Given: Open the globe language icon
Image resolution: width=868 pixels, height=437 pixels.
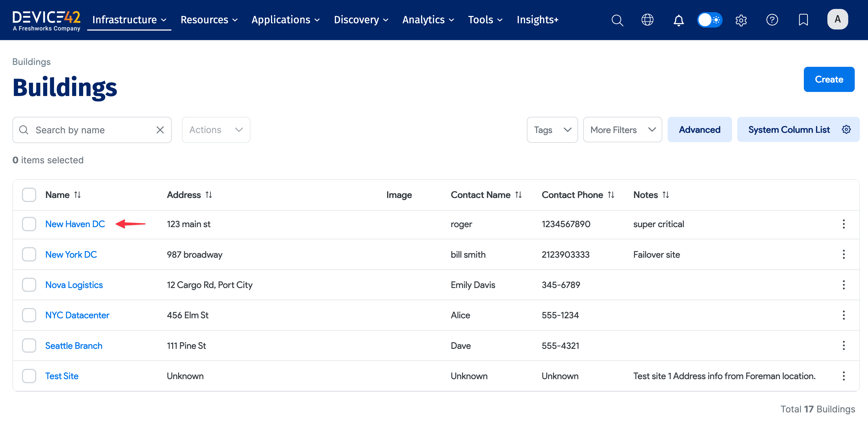Looking at the screenshot, I should pos(647,20).
